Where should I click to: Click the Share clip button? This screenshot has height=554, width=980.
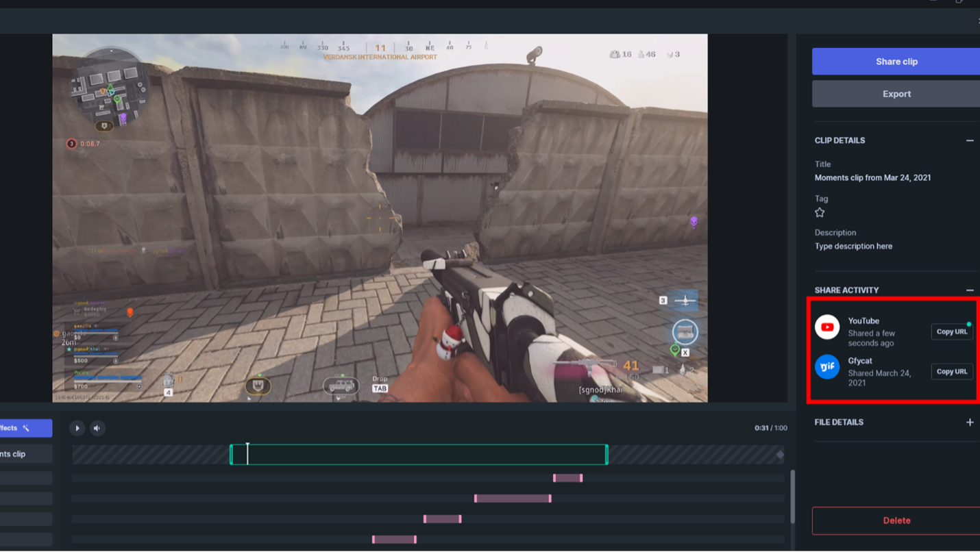click(x=896, y=62)
